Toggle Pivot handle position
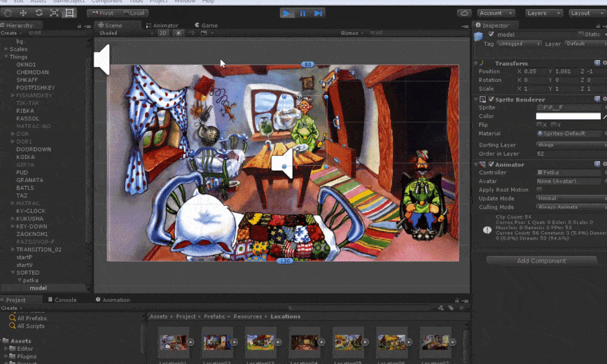 103,13
